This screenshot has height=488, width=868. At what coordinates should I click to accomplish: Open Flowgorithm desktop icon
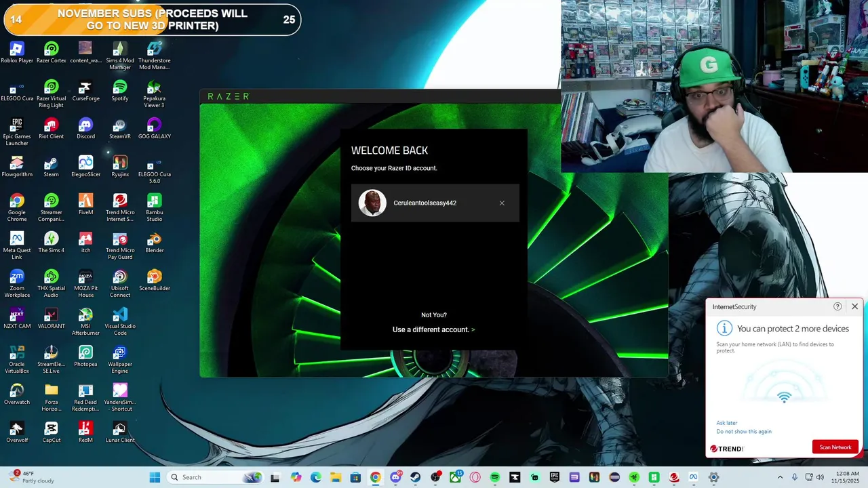coord(17,166)
